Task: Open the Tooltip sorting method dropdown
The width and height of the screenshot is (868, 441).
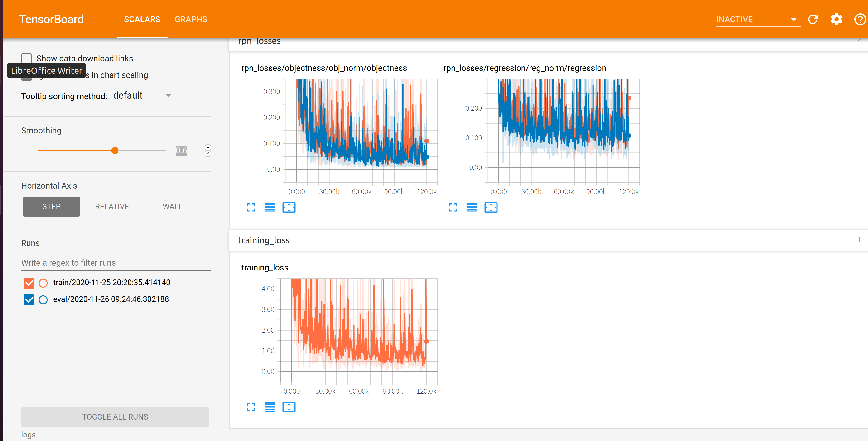Action: [x=144, y=96]
